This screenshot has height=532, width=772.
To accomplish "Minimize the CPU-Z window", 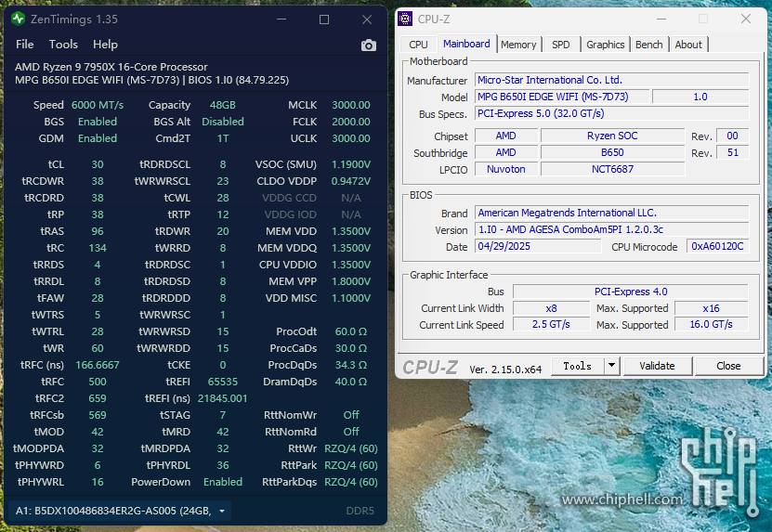I will 661,19.
